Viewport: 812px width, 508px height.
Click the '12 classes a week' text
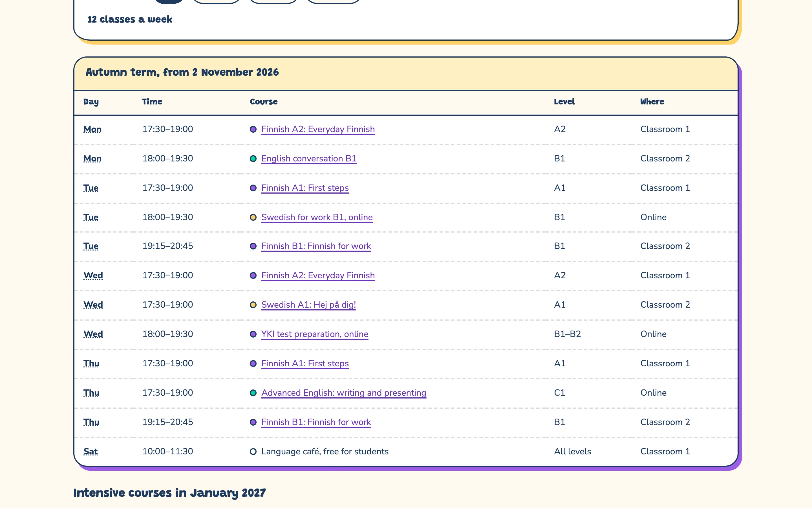pos(130,19)
